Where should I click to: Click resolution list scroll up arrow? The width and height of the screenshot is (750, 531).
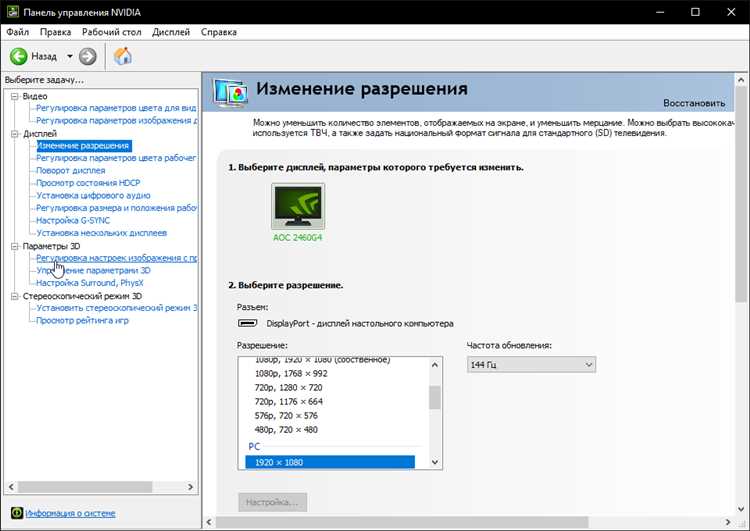[x=435, y=365]
